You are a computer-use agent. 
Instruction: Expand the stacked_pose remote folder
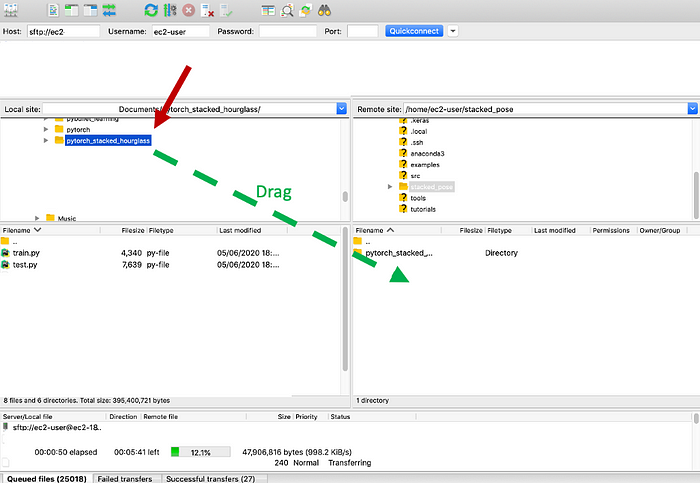[390, 187]
